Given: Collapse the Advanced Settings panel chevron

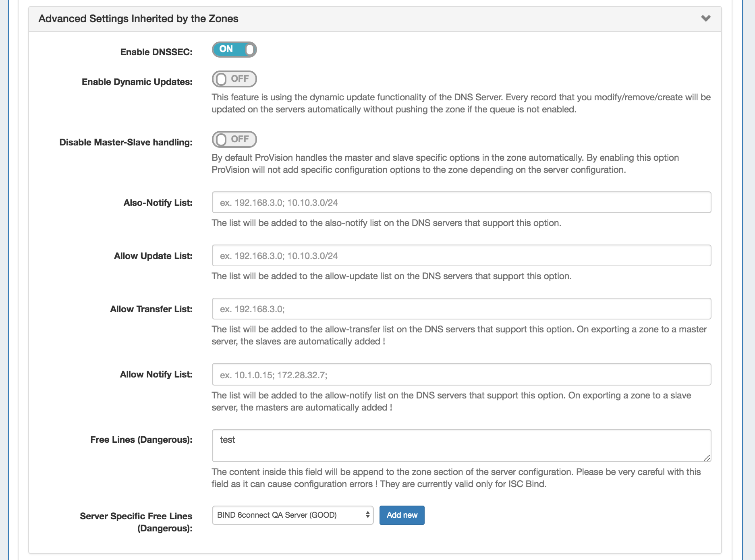Looking at the screenshot, I should coord(705,19).
